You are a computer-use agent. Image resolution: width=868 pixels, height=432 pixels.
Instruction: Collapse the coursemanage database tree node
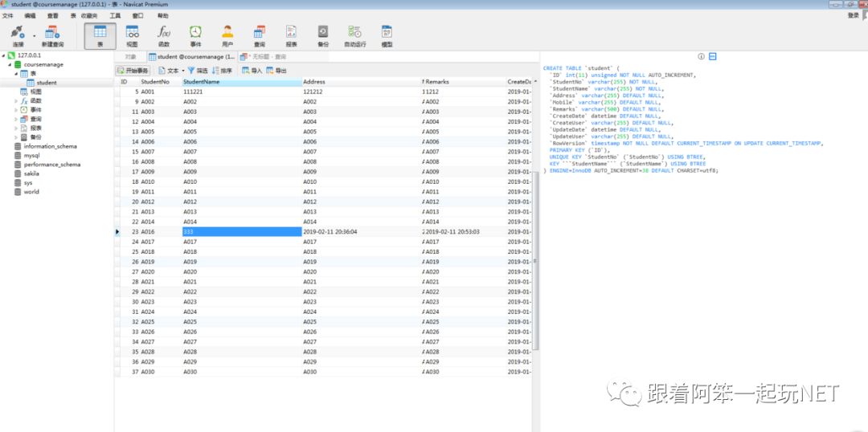(x=10, y=64)
